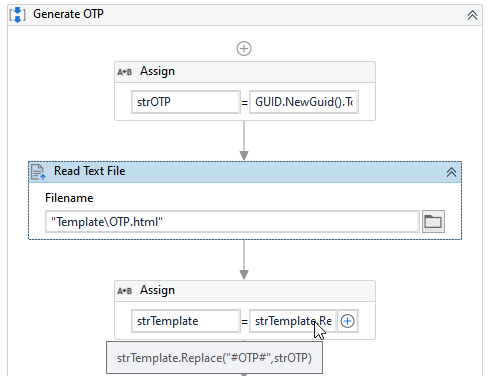This screenshot has width=488, height=376.
Task: Add an activity via the top plus circle
Action: 244,49
